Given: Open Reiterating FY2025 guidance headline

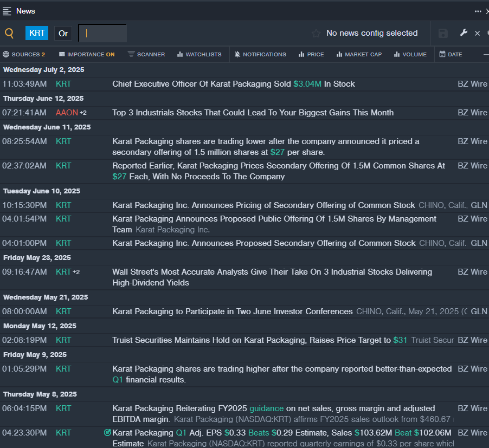Looking at the screenshot, I should pos(273,414).
